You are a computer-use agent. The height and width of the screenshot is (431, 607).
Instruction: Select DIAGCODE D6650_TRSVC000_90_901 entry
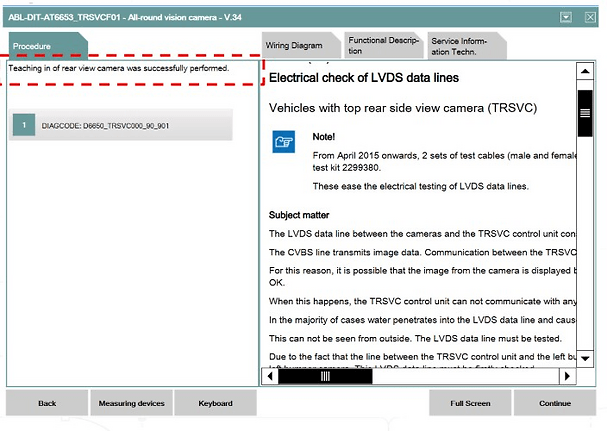click(x=120, y=125)
